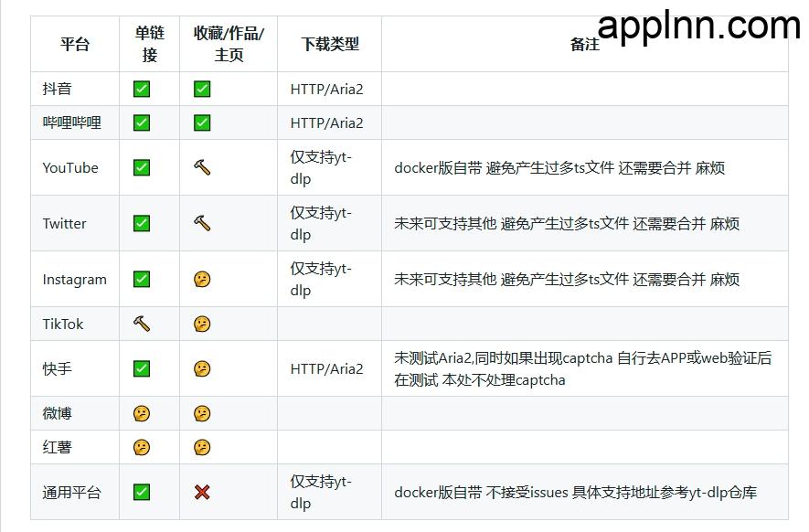Select the 微博 platform cell
The height and width of the screenshot is (532, 809).
pos(75,413)
